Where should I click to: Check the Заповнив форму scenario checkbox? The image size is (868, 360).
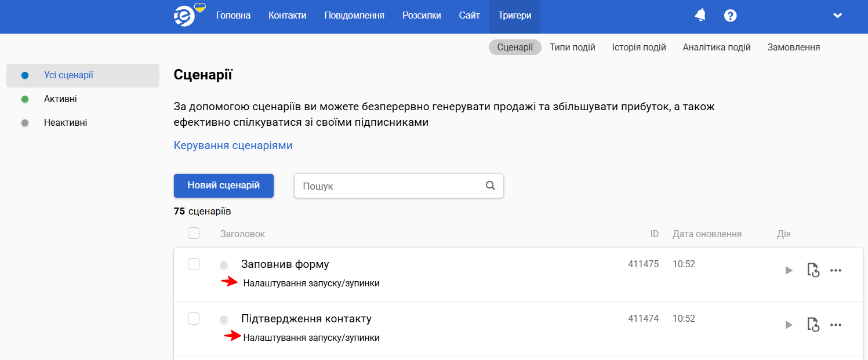(x=194, y=264)
